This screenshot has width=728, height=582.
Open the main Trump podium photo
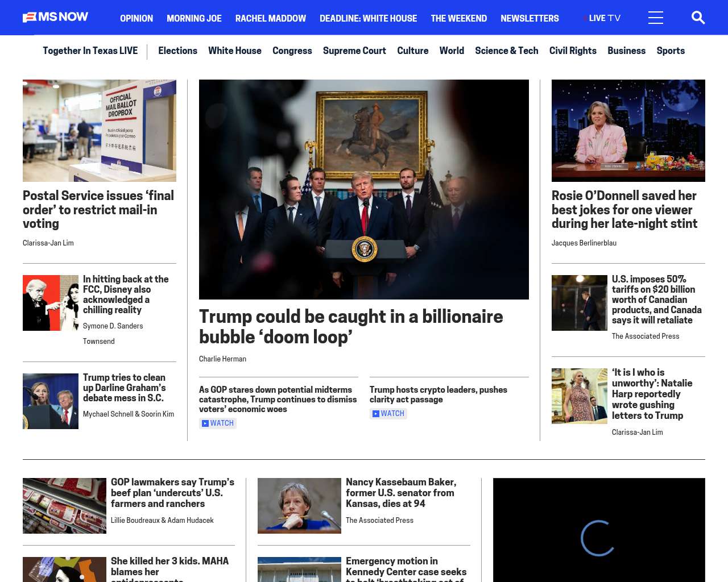tap(364, 189)
